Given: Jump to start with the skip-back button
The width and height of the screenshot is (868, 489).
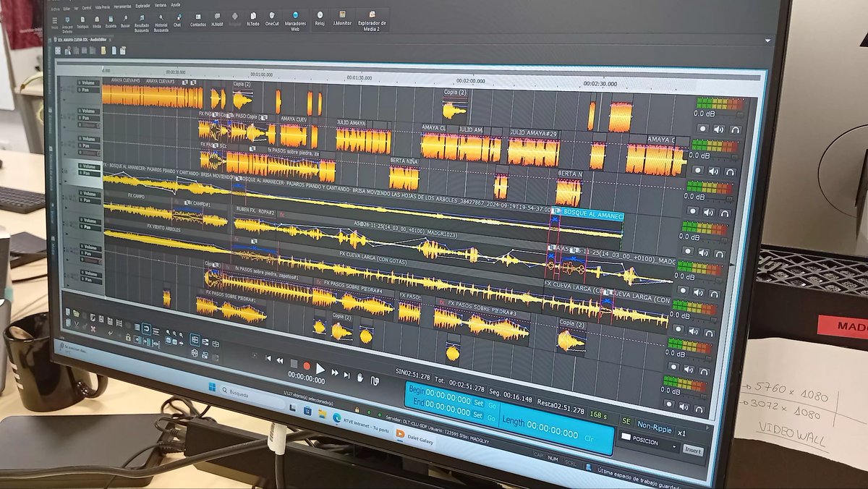Looking at the screenshot, I should tap(268, 358).
